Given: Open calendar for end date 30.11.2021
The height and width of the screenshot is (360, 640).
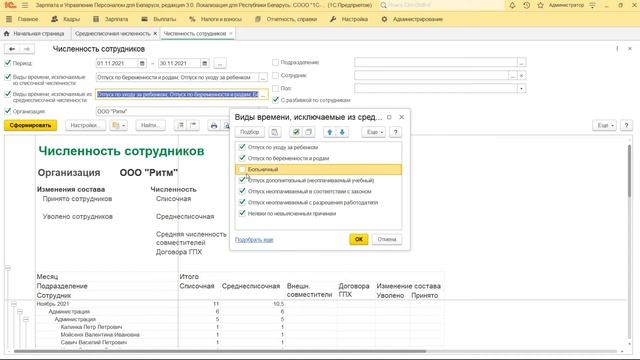Looking at the screenshot, I should [204, 63].
